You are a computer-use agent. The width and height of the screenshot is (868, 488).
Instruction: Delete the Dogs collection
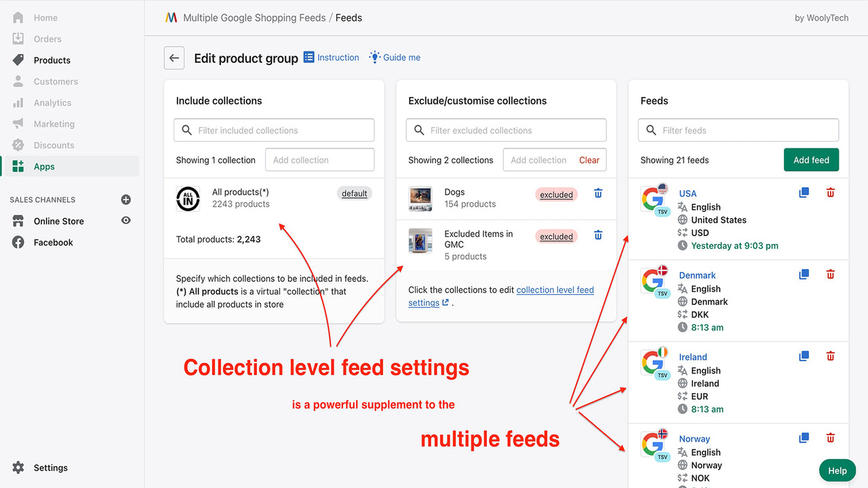point(597,193)
